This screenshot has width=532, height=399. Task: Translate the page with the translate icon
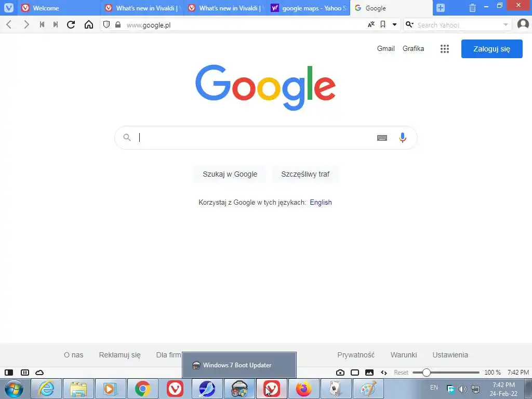(x=371, y=24)
